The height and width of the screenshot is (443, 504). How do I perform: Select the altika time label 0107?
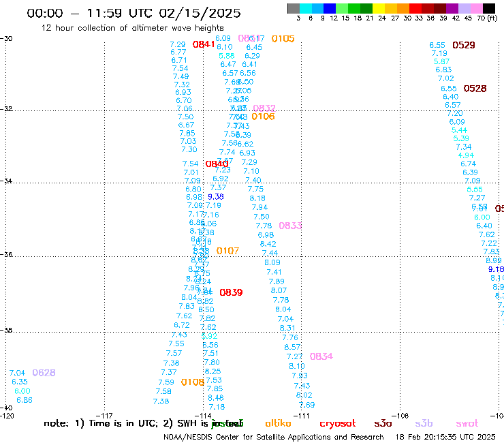(x=227, y=251)
